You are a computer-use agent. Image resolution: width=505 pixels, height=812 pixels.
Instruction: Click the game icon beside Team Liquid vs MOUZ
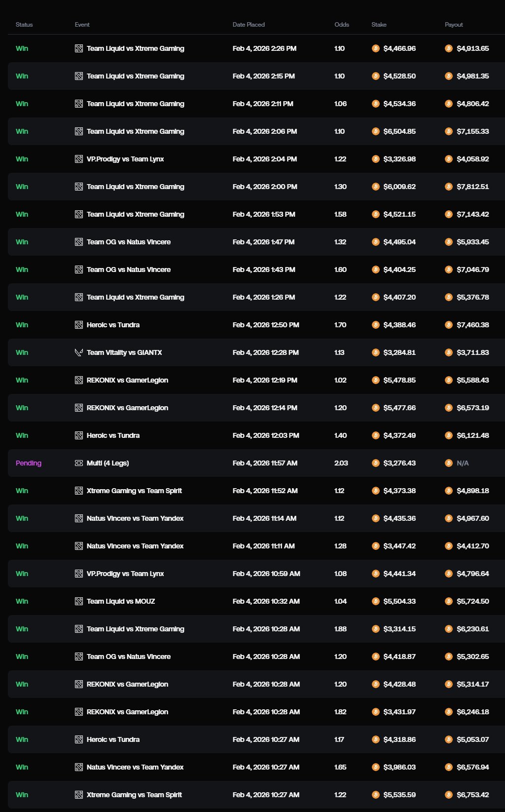pos(78,601)
